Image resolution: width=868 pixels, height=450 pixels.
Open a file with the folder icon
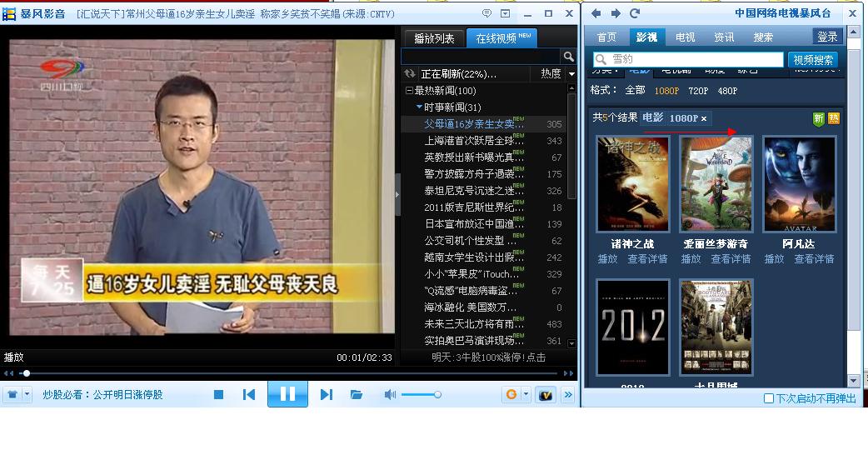pos(357,395)
